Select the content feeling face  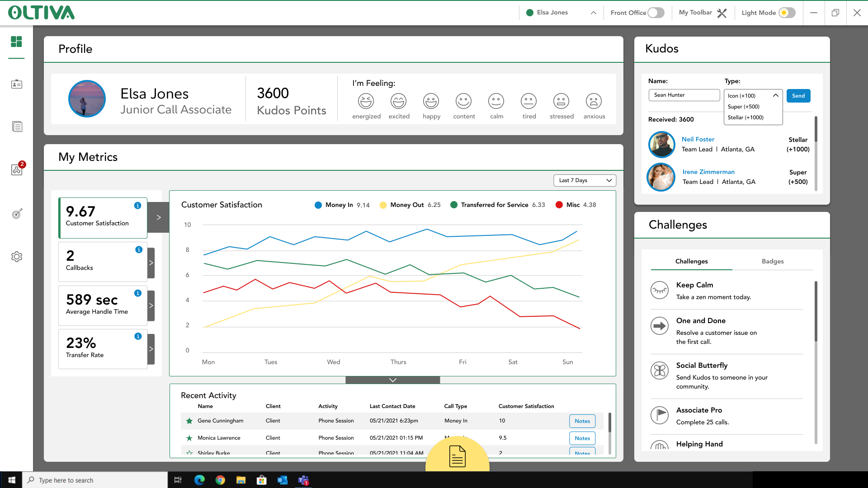[464, 101]
